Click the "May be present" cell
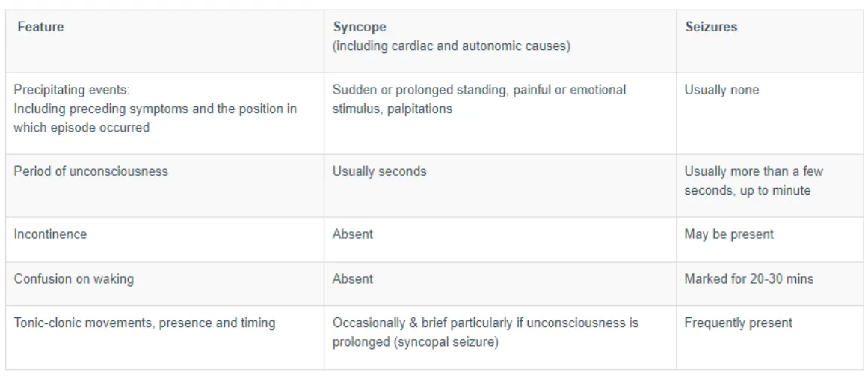The width and height of the screenshot is (868, 378). pos(729,234)
